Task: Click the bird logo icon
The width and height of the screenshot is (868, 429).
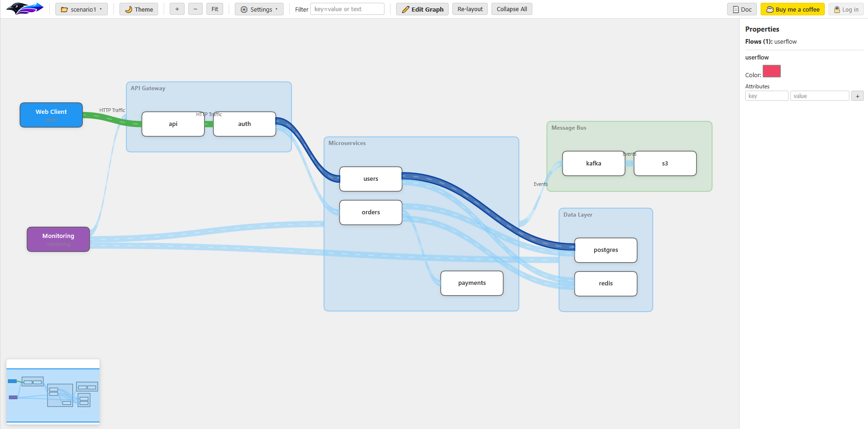Action: point(25,9)
